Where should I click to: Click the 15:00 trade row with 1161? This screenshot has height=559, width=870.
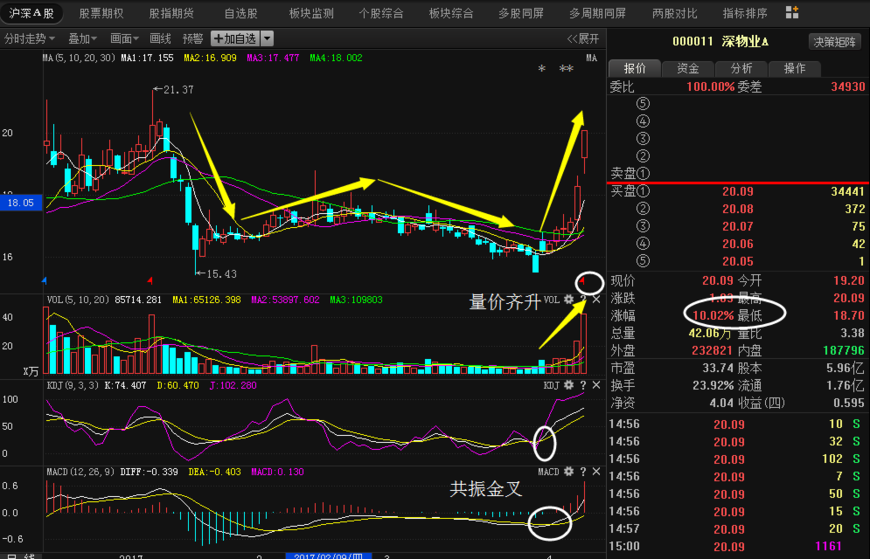tap(737, 546)
